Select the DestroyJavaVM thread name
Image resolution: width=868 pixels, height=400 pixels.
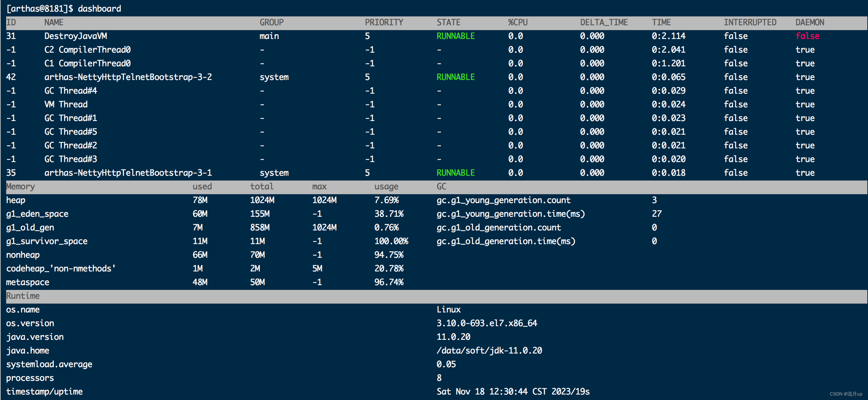(76, 36)
